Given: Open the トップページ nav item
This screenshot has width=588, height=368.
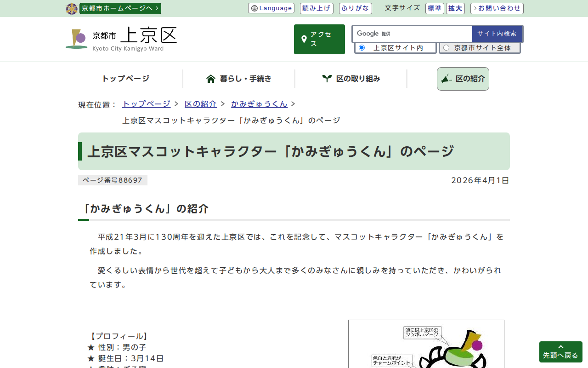Looking at the screenshot, I should pos(126,79).
